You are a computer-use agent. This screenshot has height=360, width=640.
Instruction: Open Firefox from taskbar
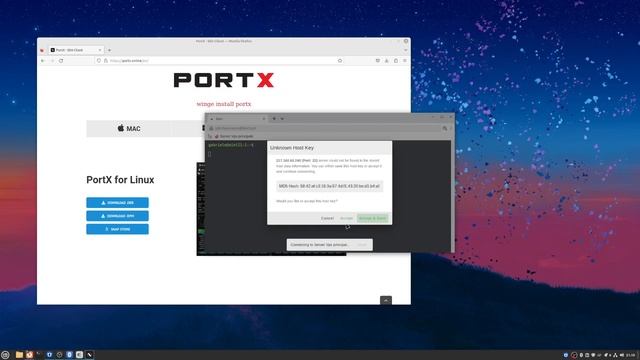pos(29,355)
